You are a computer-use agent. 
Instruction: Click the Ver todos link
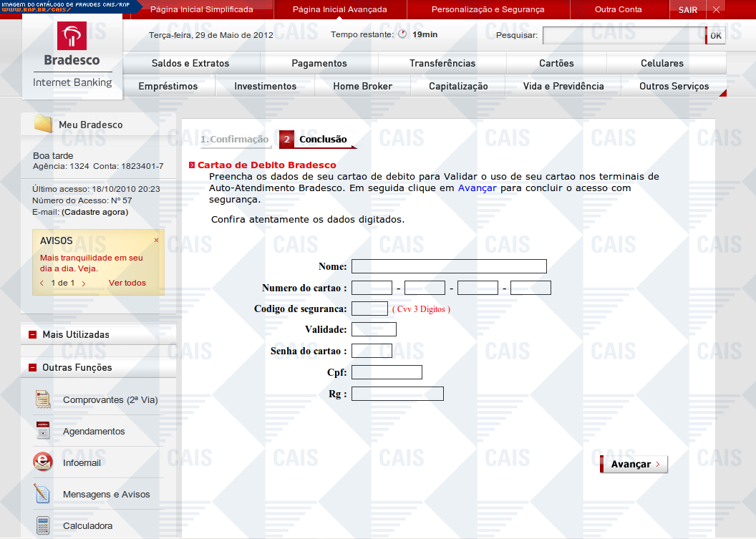(x=127, y=283)
